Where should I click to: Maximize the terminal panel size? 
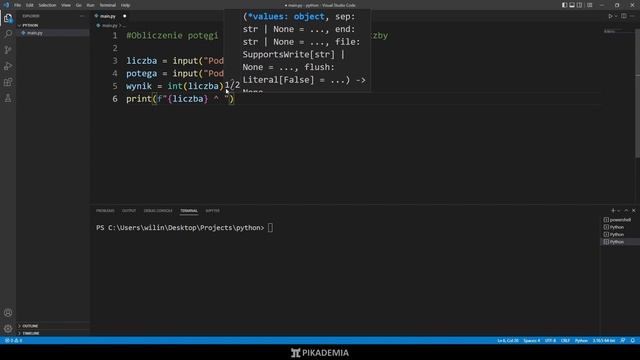[627, 211]
